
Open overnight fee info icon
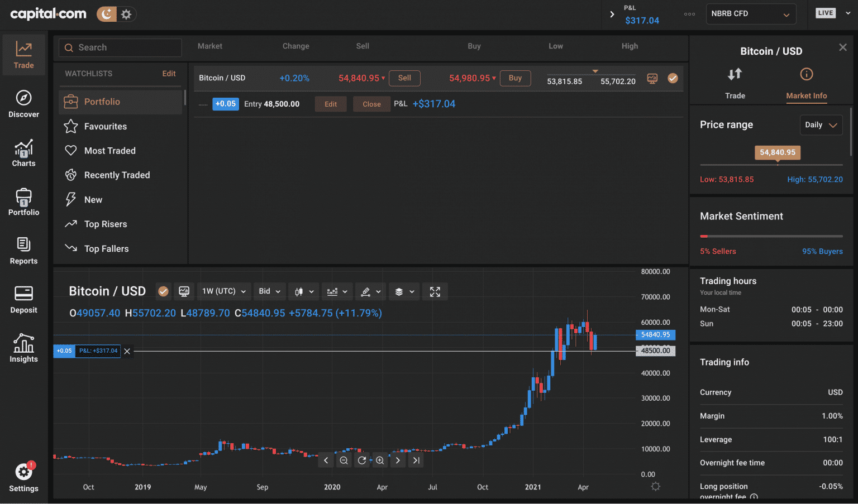coord(754,497)
